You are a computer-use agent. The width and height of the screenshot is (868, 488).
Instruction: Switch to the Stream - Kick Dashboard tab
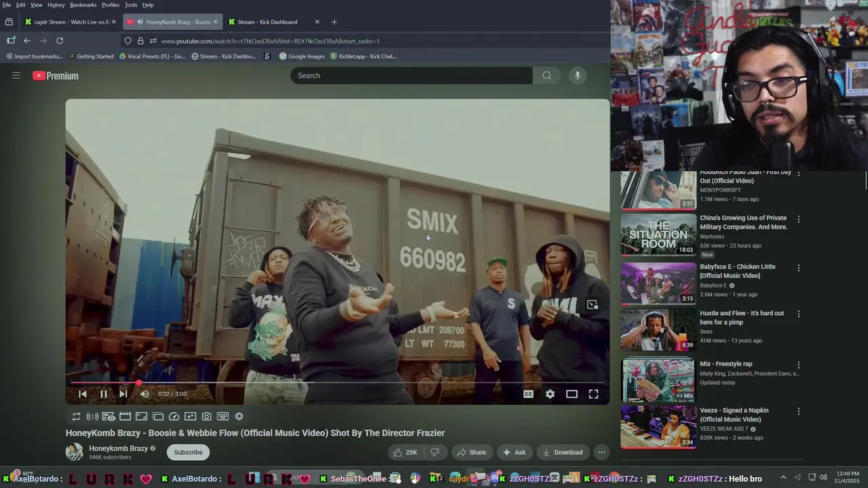coord(274,22)
